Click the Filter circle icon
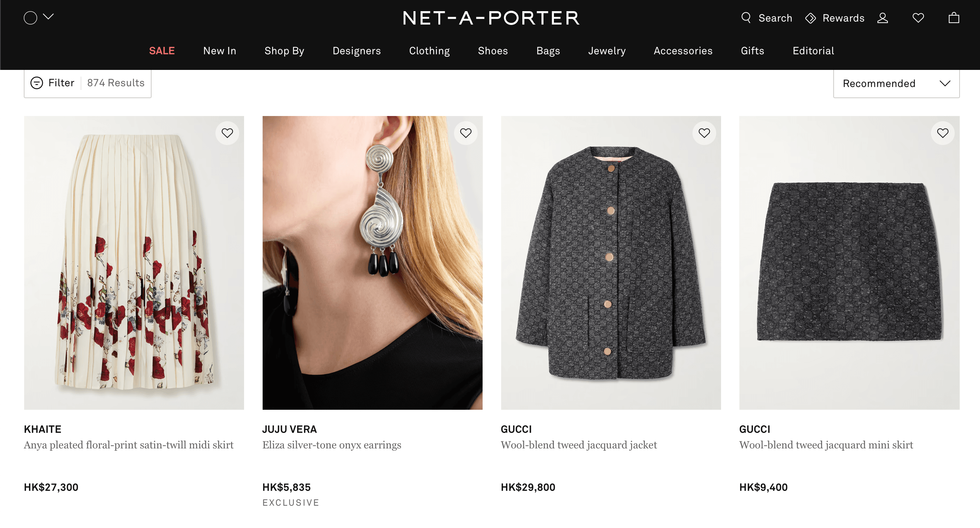 [x=36, y=83]
